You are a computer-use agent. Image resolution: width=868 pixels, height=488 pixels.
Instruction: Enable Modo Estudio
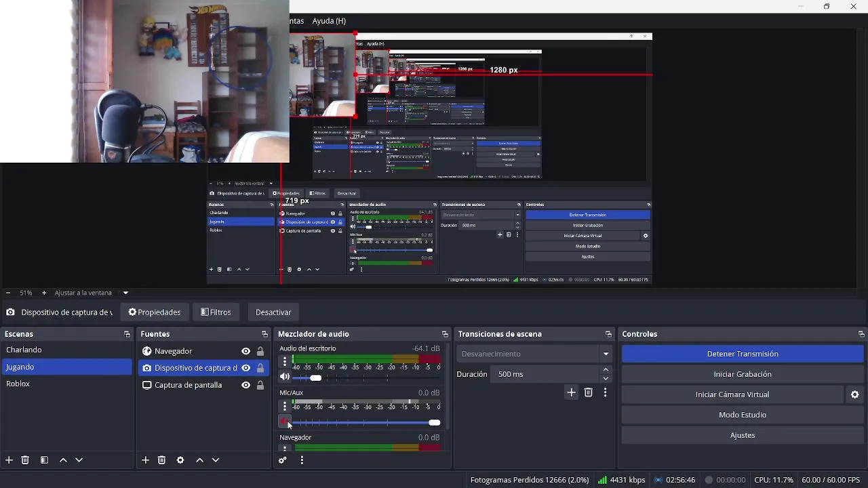743,415
